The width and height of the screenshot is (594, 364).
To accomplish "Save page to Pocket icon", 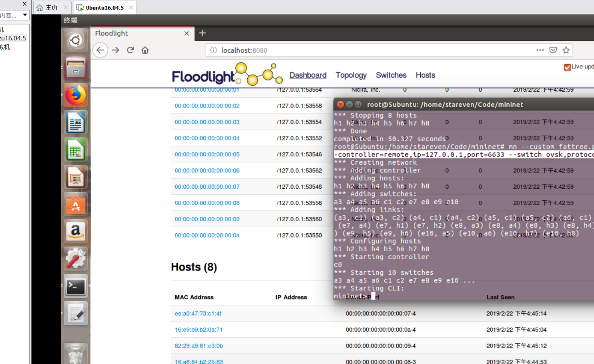I will click(x=553, y=50).
